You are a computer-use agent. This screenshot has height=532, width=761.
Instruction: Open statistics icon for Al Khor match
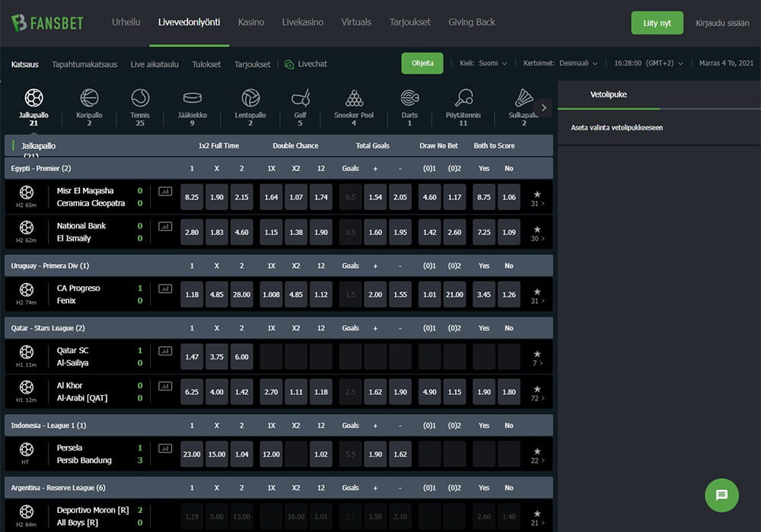[165, 387]
